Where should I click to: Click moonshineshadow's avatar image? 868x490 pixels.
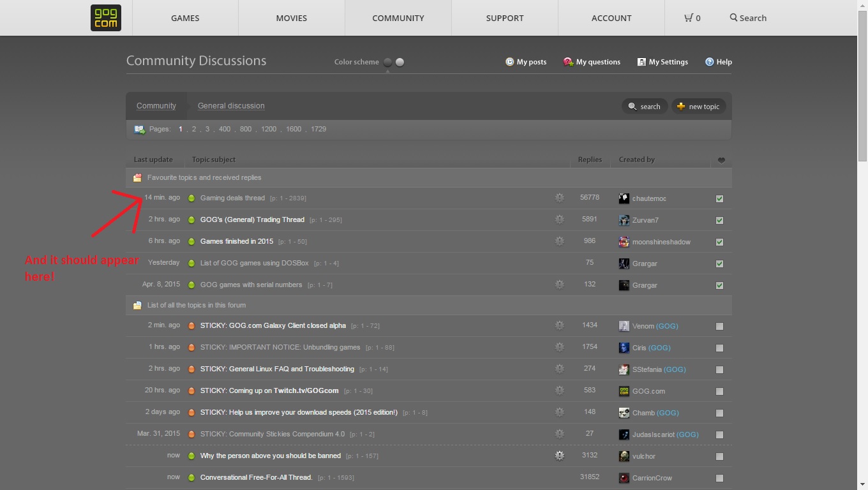click(x=624, y=242)
